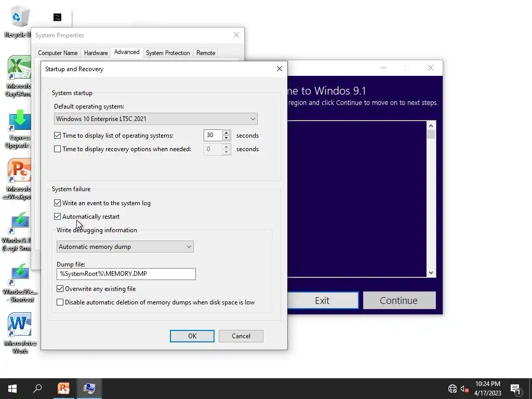Click the up arrow of the region list scrollbar
Image resolution: width=532 pixels, height=399 pixels.
[431, 126]
